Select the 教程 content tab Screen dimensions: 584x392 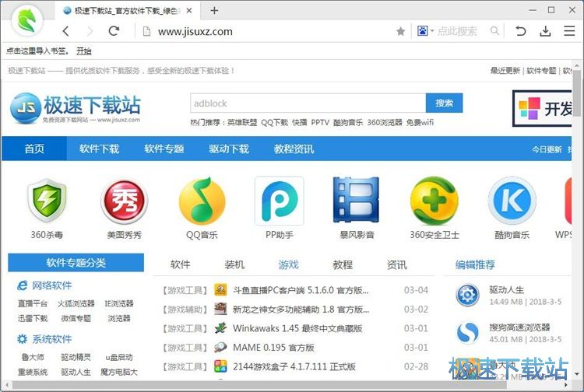coord(343,264)
